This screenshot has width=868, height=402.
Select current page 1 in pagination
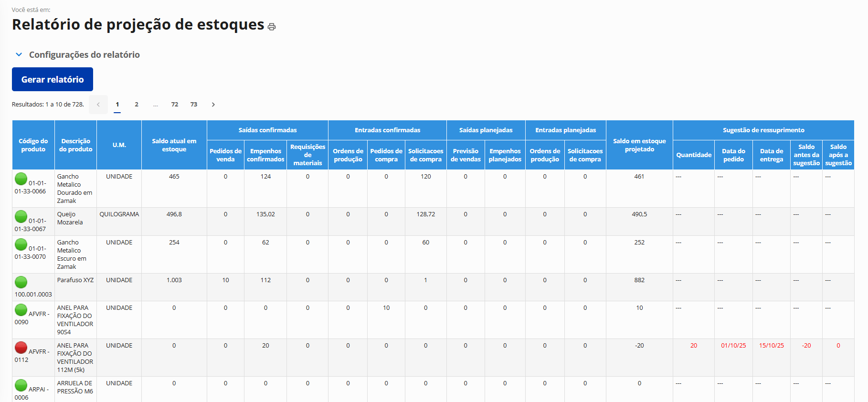(x=117, y=105)
